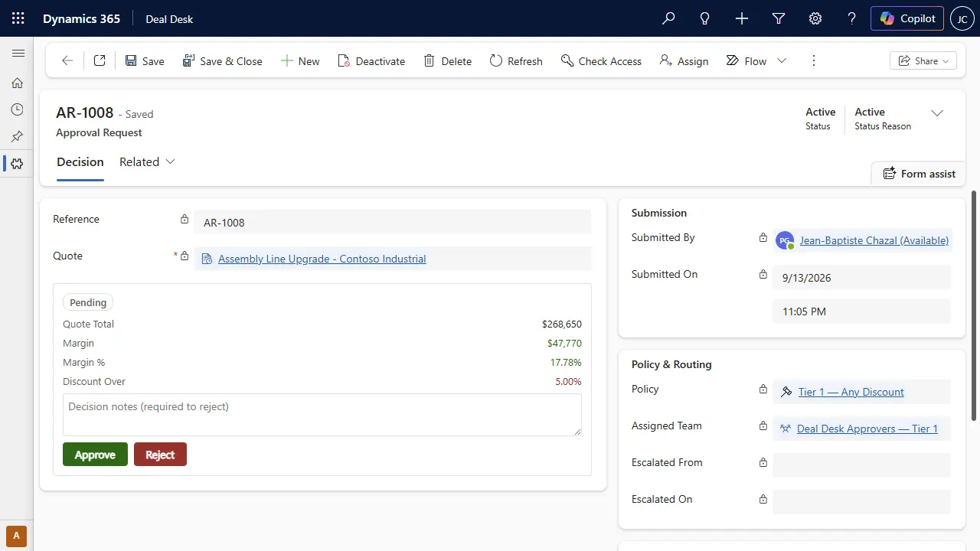Click Dynamics 365 brand title
The width and height of the screenshot is (980, 551).
click(81, 18)
